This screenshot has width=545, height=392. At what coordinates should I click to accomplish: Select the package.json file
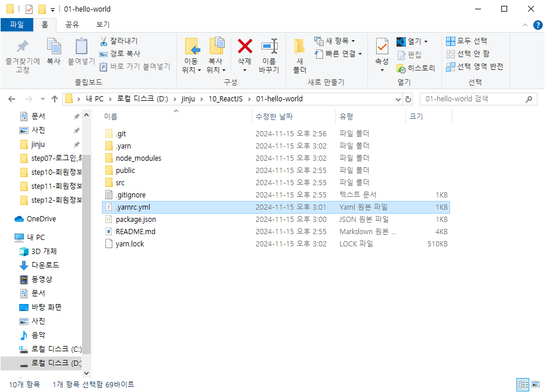point(276,220)
